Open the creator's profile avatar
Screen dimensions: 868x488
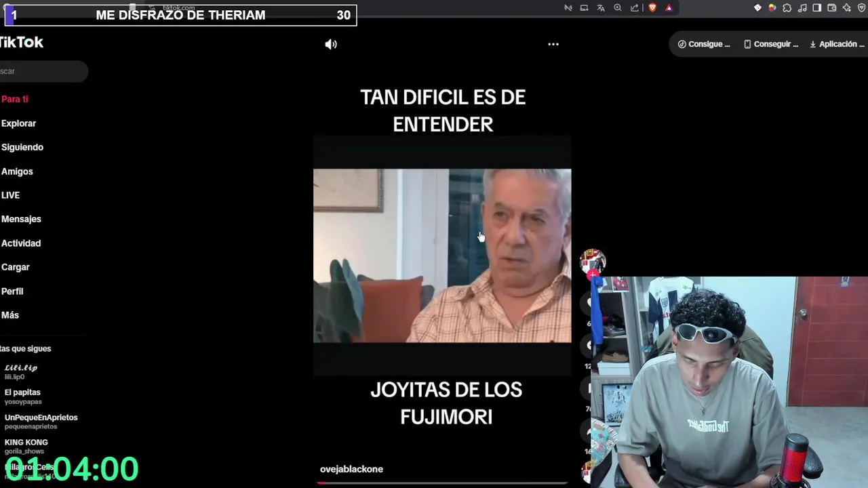592,262
